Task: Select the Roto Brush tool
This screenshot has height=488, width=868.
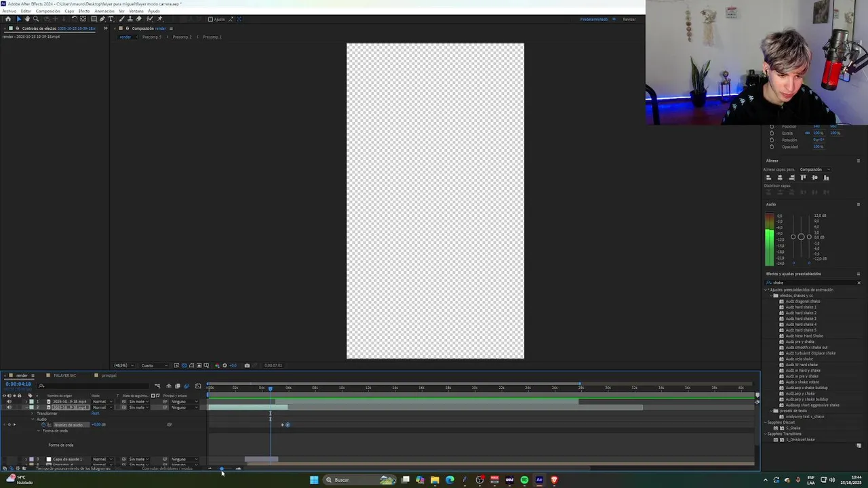Action: pyautogui.click(x=150, y=19)
